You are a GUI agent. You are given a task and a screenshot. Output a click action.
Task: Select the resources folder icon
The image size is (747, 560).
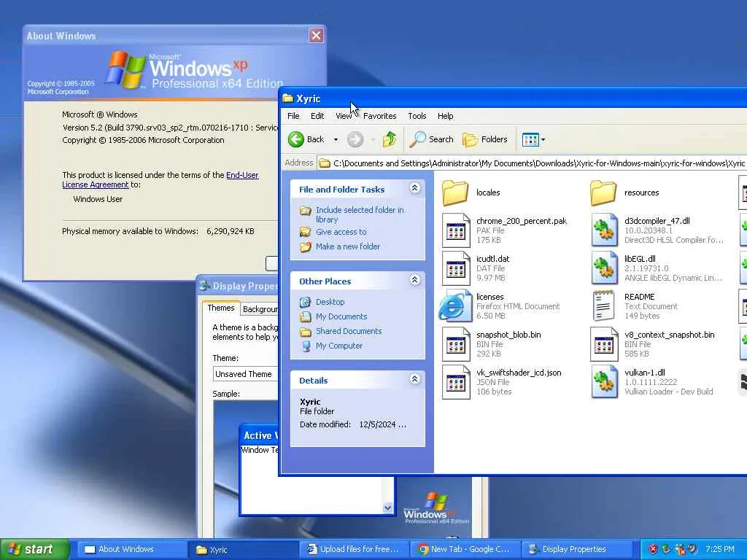(x=603, y=192)
